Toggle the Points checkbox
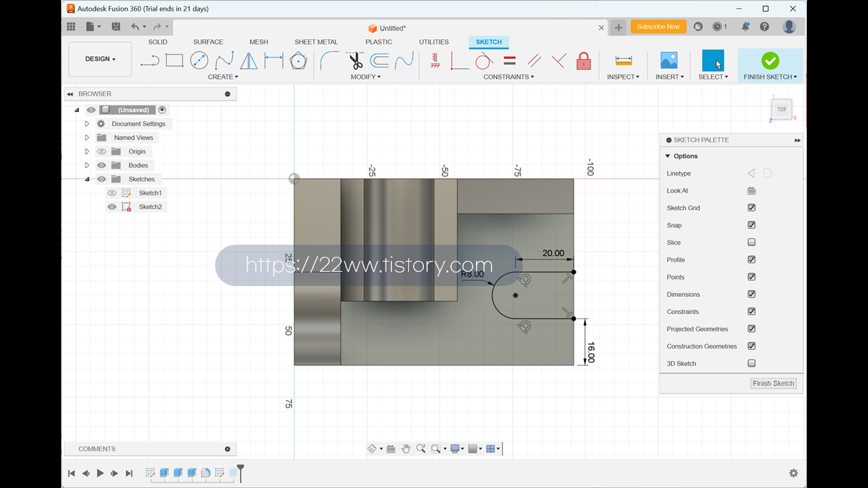The height and width of the screenshot is (488, 868). tap(751, 277)
